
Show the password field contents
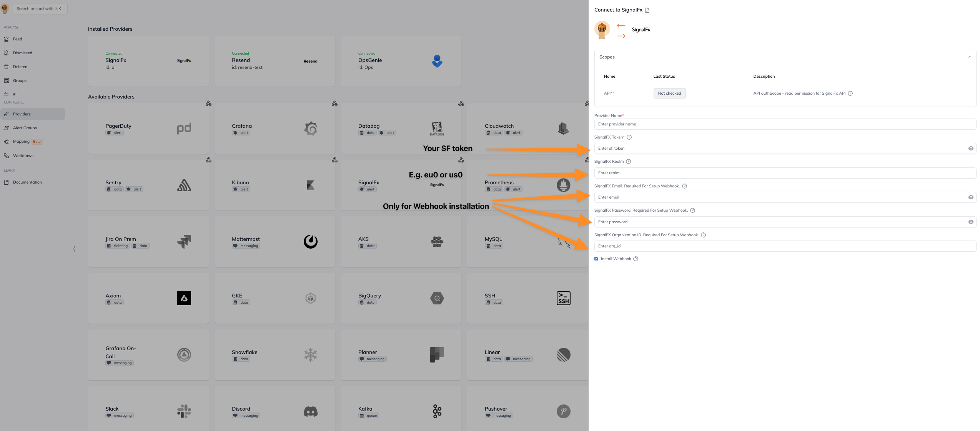(970, 222)
